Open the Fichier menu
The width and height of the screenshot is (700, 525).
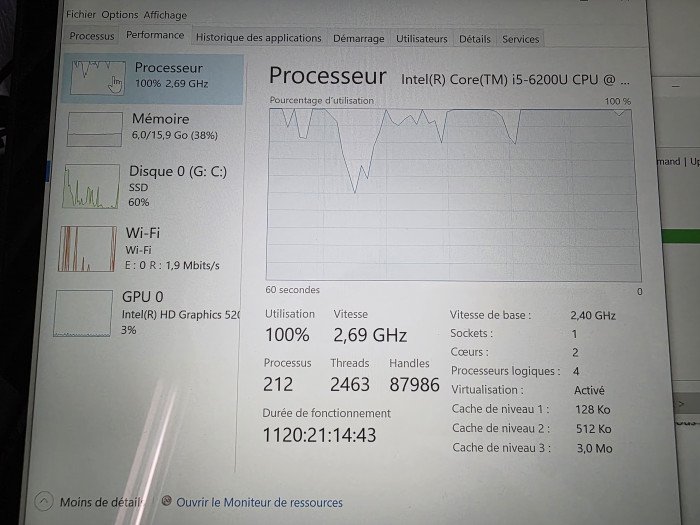point(81,14)
